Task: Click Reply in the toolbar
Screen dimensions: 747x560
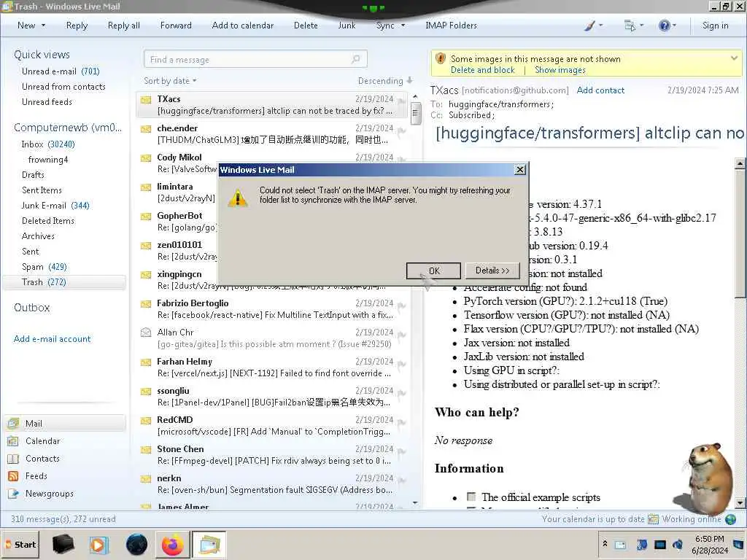Action: (x=77, y=26)
